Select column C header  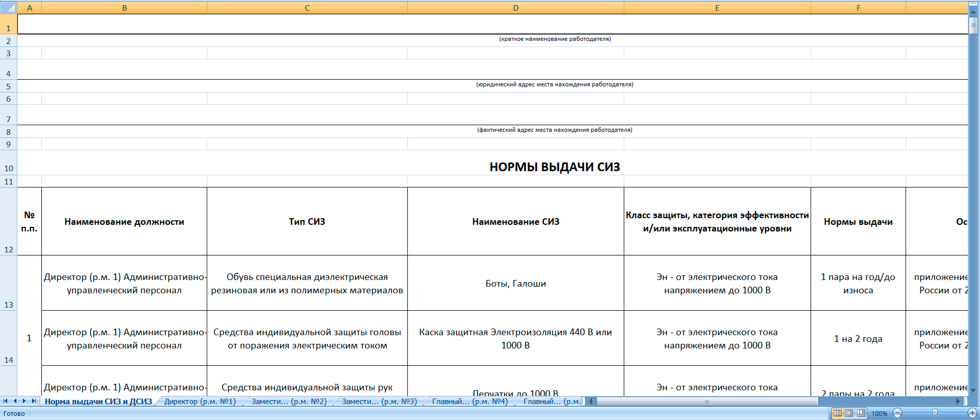(x=307, y=8)
